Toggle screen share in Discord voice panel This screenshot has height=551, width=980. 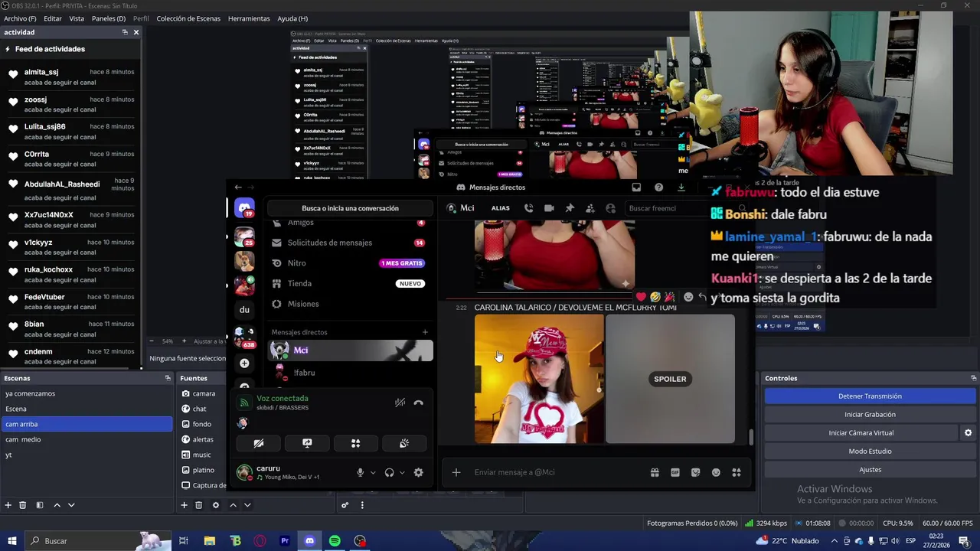pyautogui.click(x=307, y=443)
